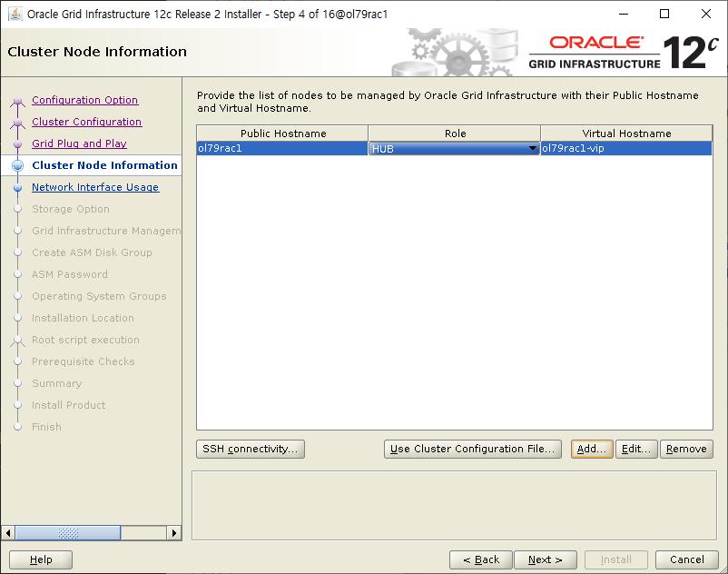The width and height of the screenshot is (728, 574).
Task: Go to the Cluster Configuration step
Action: click(87, 122)
